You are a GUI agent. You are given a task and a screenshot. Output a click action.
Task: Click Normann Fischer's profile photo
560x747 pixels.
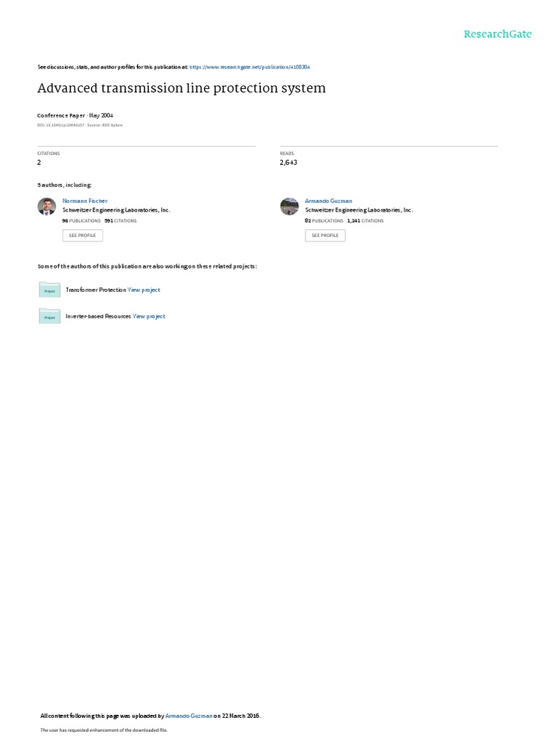[47, 206]
